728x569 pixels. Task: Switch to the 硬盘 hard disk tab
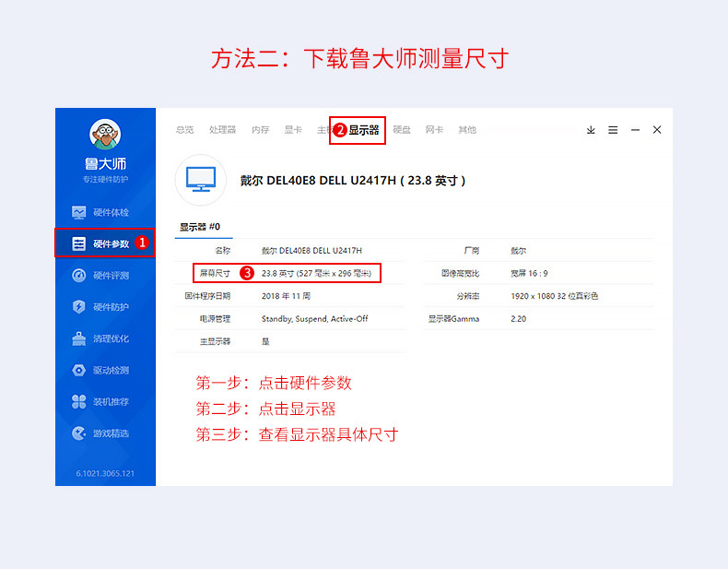(402, 130)
